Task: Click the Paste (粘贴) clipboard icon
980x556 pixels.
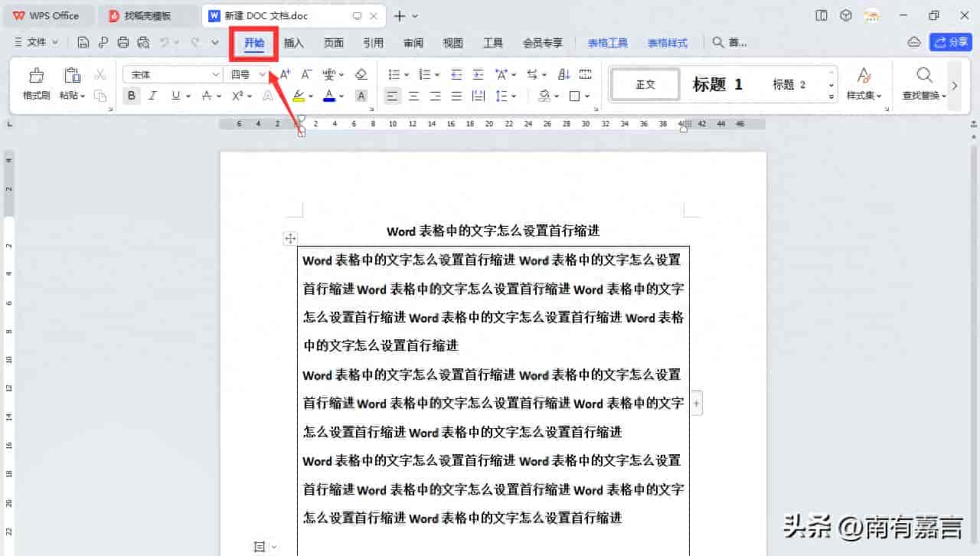Action: [x=72, y=75]
